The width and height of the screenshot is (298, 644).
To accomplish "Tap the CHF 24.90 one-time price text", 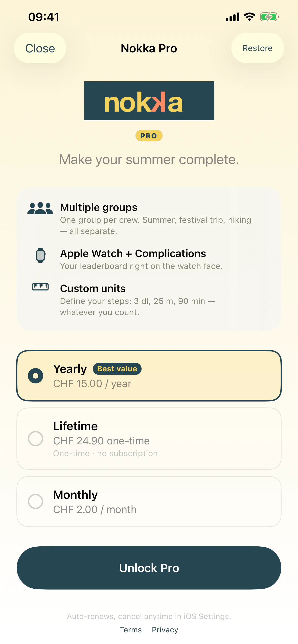I will (101, 441).
